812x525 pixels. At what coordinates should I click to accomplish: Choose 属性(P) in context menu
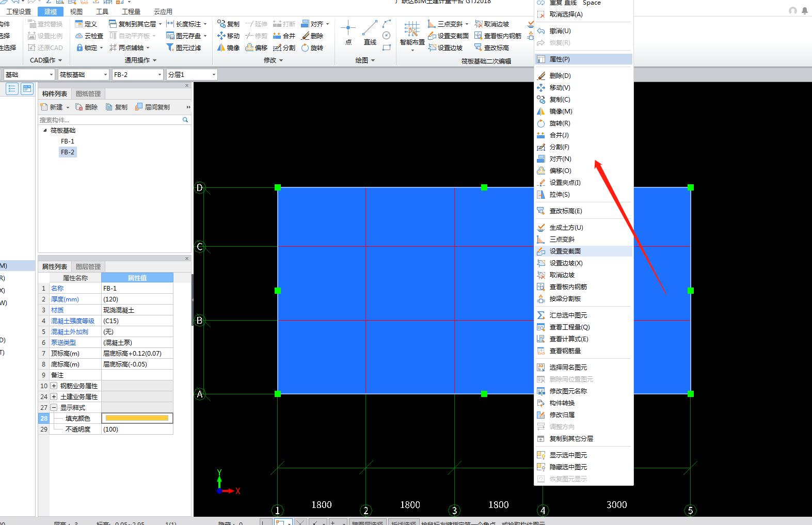click(584, 59)
